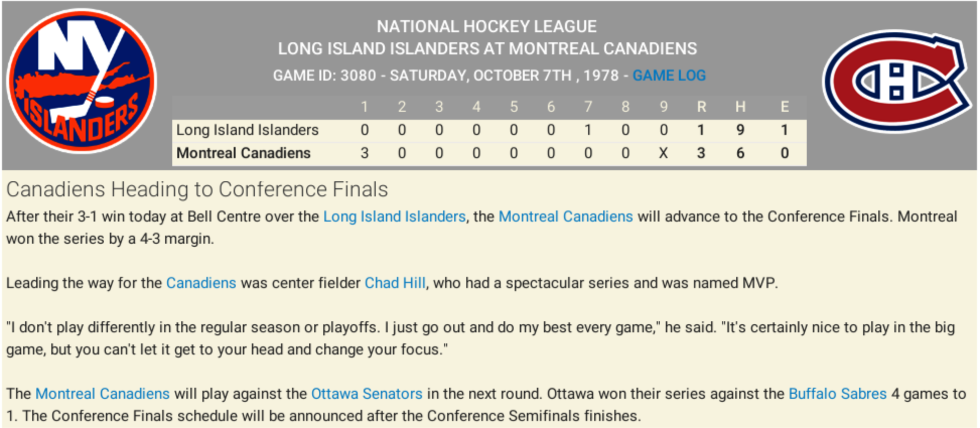
Task: Open Chad Hill's player link
Action: pyautogui.click(x=395, y=283)
